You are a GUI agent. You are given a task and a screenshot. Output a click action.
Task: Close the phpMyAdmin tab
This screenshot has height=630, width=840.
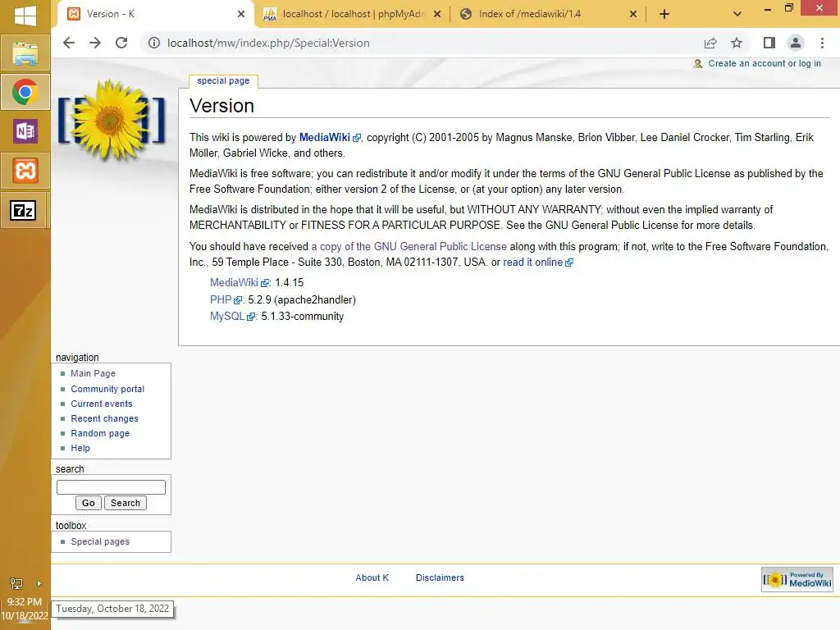pyautogui.click(x=437, y=14)
